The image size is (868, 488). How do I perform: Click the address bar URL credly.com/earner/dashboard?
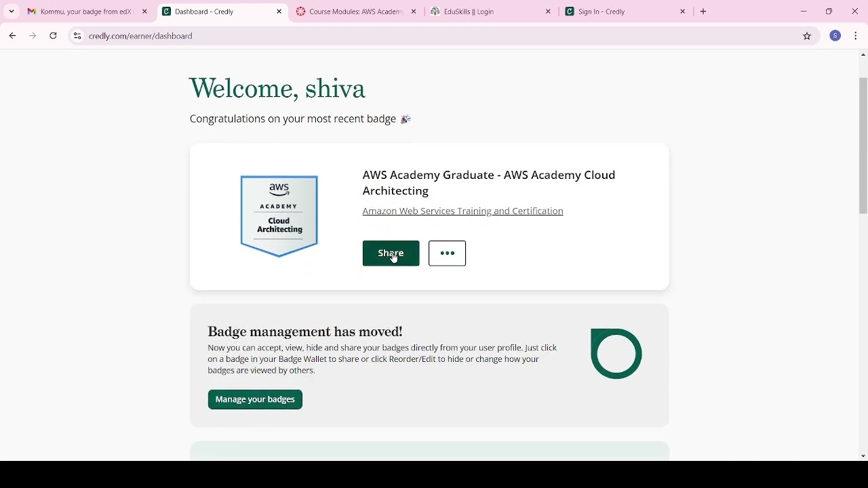click(x=140, y=36)
